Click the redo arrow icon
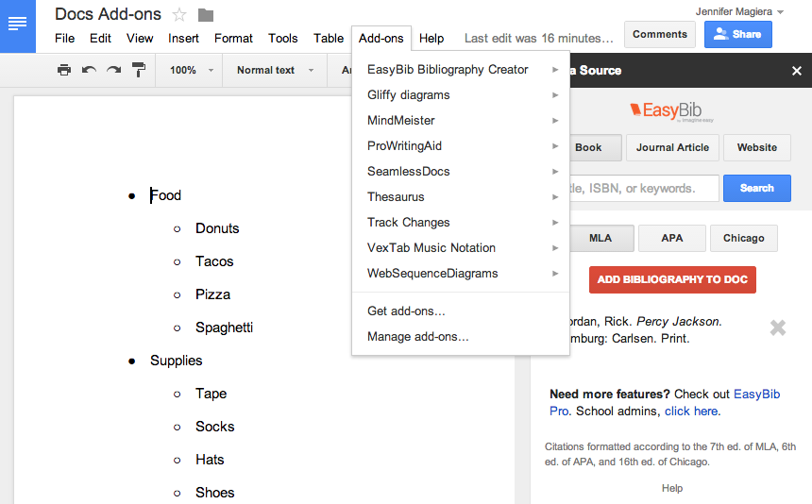This screenshot has width=812, height=504. point(113,70)
